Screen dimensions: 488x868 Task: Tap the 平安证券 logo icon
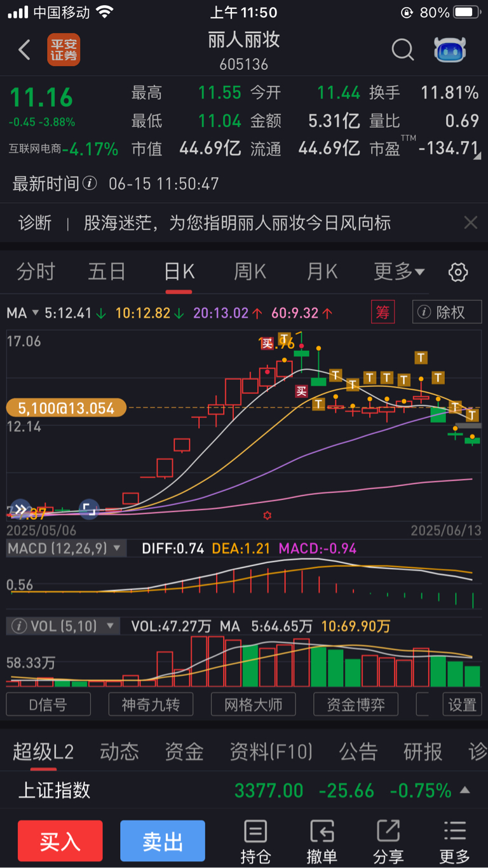[x=64, y=50]
